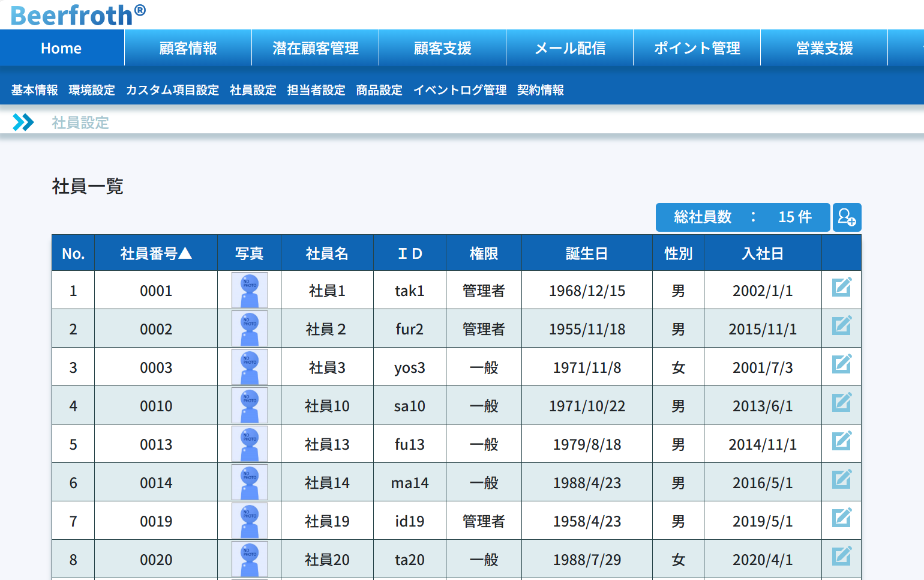The image size is (924, 580).
Task: Click edit icon in 社員3 row
Action: pos(841,364)
